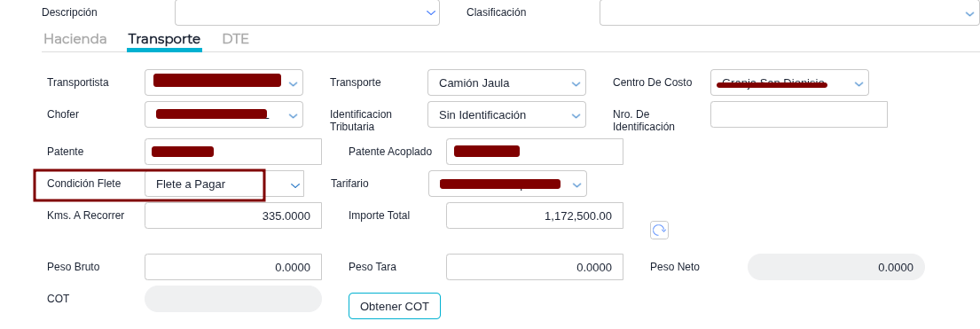Open the Identificacion Tributaria dropdown

coord(507,115)
